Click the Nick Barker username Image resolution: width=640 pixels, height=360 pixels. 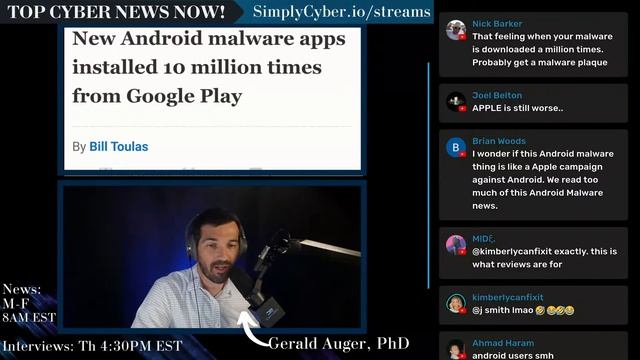[x=497, y=24]
